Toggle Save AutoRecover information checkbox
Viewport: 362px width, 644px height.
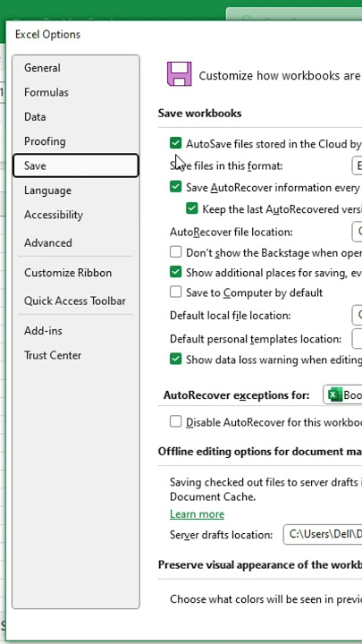coord(176,187)
